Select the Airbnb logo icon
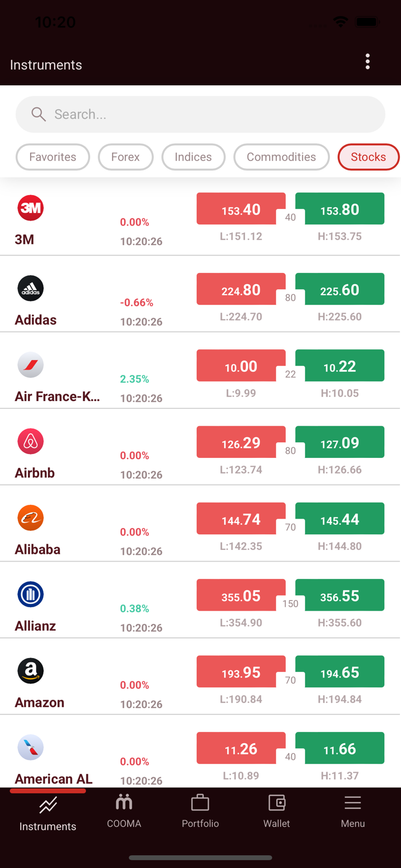The width and height of the screenshot is (401, 868). pos(31,441)
